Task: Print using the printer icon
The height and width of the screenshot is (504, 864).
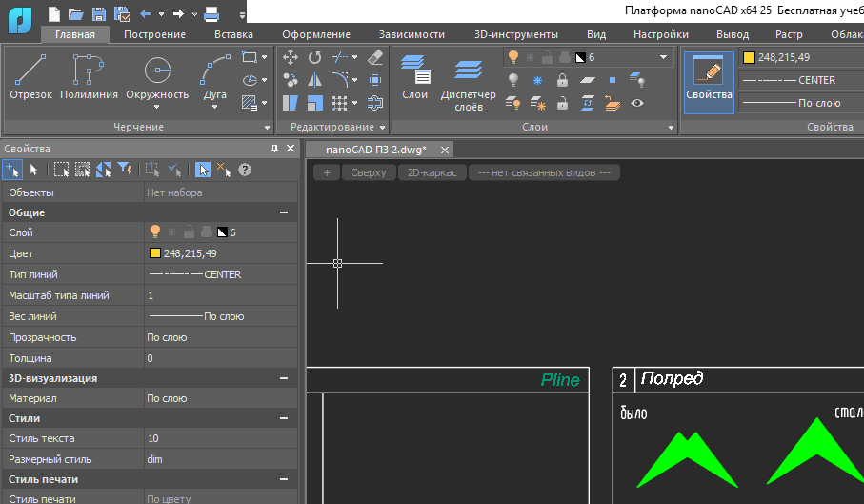Action: coord(211,13)
